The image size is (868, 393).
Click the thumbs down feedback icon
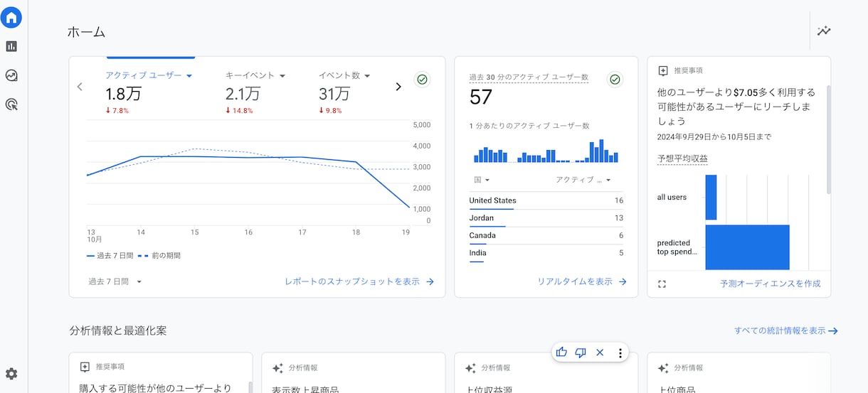click(x=581, y=352)
